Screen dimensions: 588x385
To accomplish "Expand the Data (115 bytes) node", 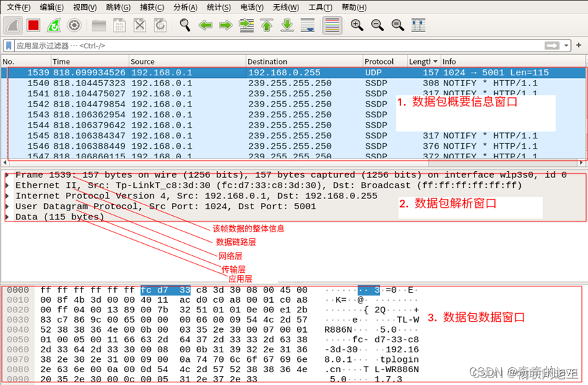I will [x=7, y=217].
